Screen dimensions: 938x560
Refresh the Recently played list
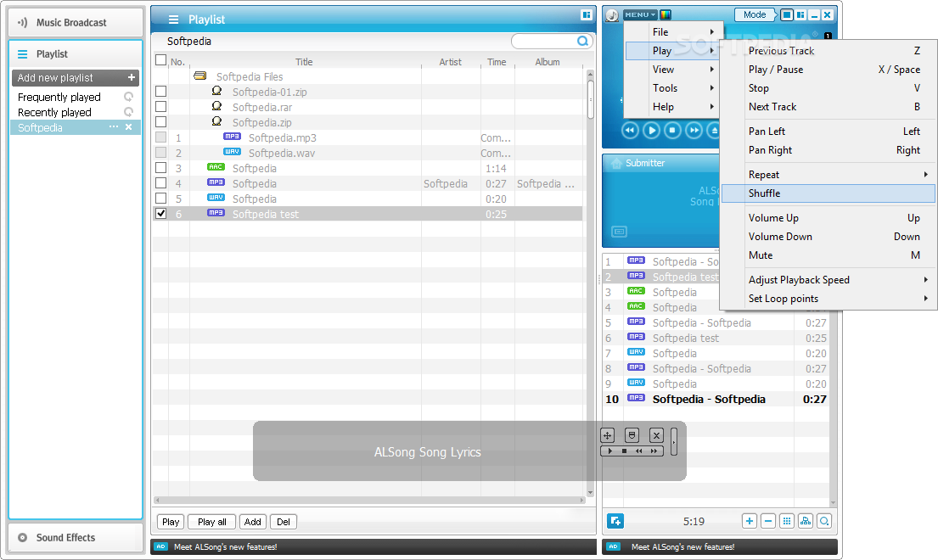129,112
